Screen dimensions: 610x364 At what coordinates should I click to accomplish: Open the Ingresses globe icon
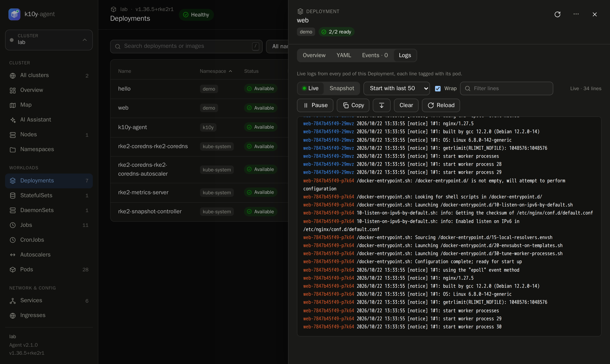(13, 316)
